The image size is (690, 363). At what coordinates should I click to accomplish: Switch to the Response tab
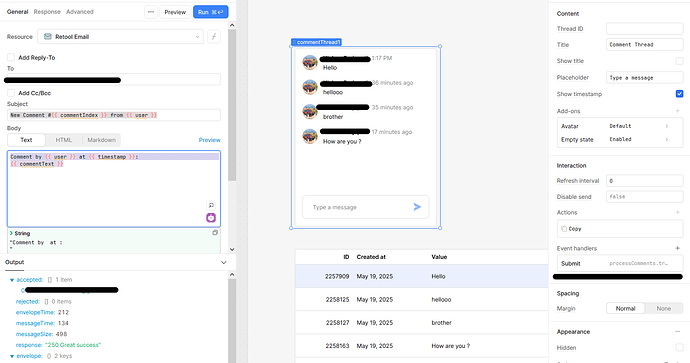(x=47, y=12)
